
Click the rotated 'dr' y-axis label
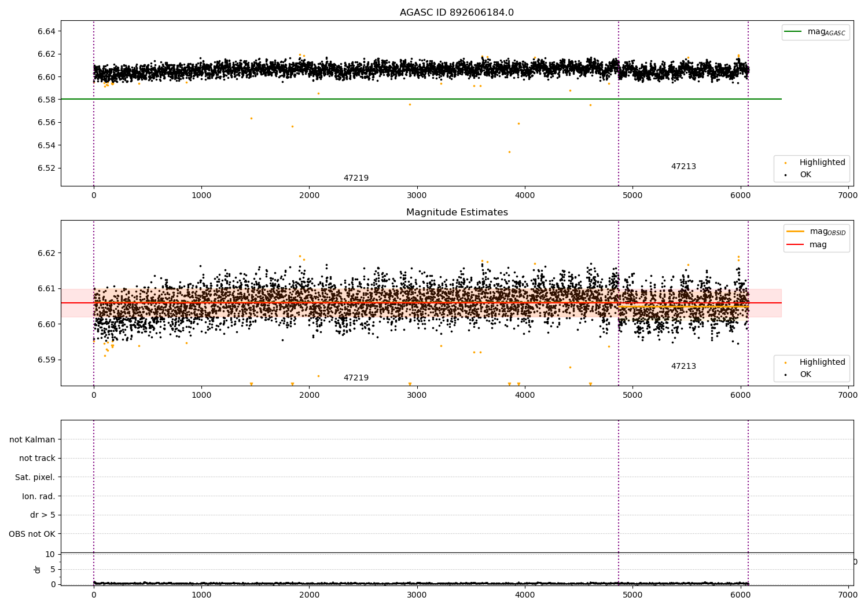[x=38, y=569]
